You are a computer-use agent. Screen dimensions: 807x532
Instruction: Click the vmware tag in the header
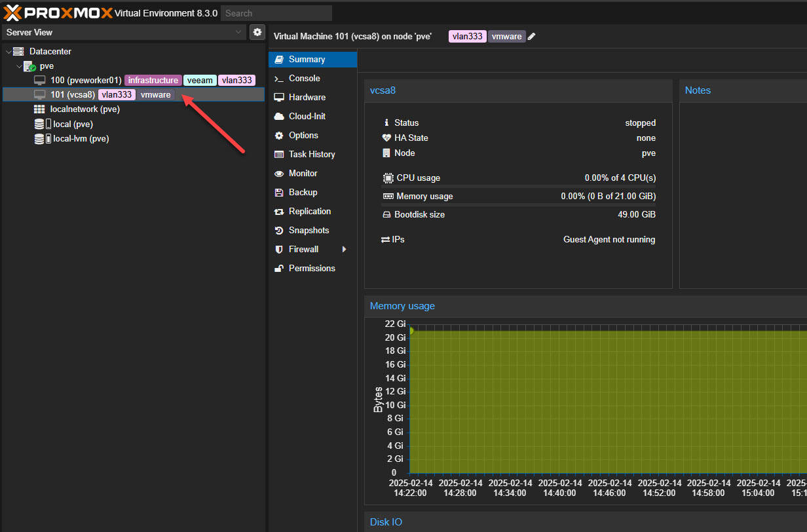click(x=507, y=37)
